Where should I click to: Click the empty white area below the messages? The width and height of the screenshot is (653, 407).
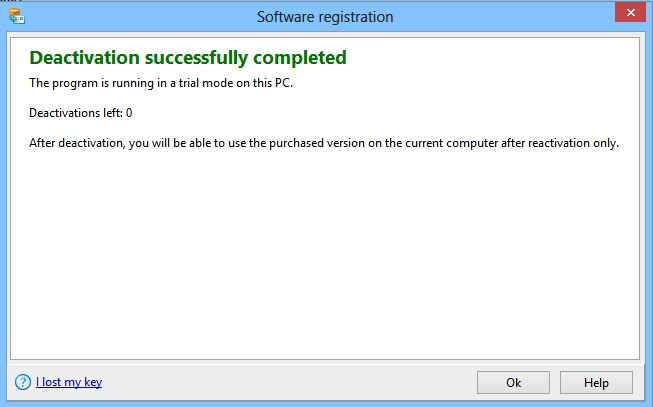tap(324, 260)
